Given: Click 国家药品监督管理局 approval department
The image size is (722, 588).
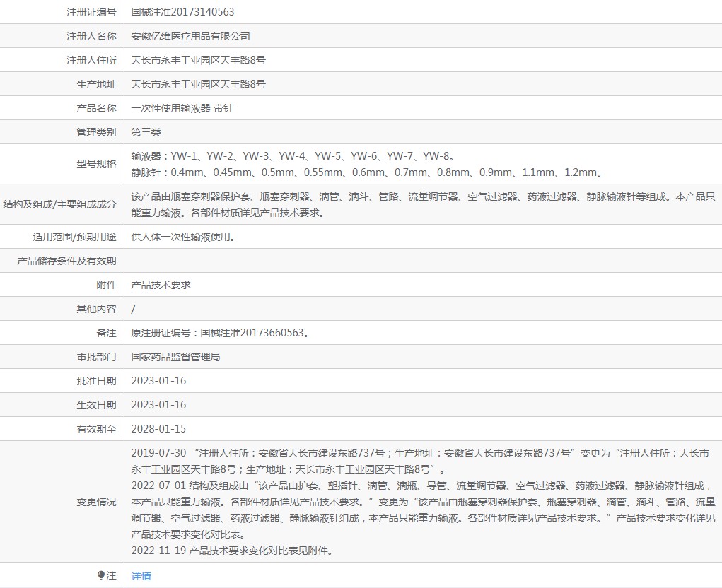Looking at the screenshot, I should coord(175,357).
